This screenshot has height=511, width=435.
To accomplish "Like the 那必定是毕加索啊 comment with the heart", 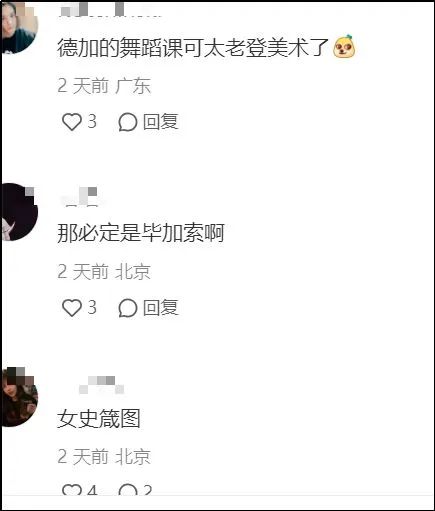I will tap(72, 307).
